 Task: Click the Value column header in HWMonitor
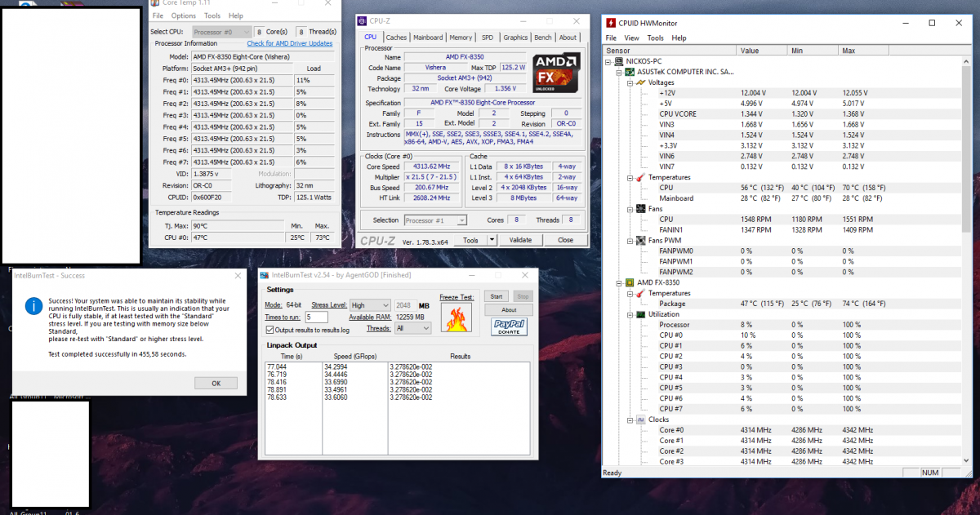tap(763, 51)
